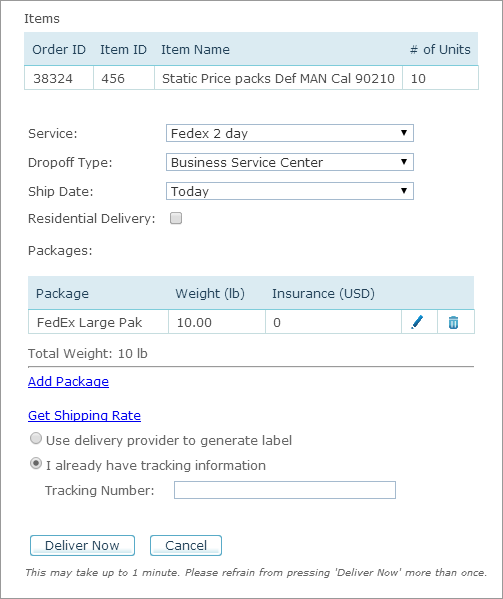Click Order ID cell 38324

click(59, 78)
